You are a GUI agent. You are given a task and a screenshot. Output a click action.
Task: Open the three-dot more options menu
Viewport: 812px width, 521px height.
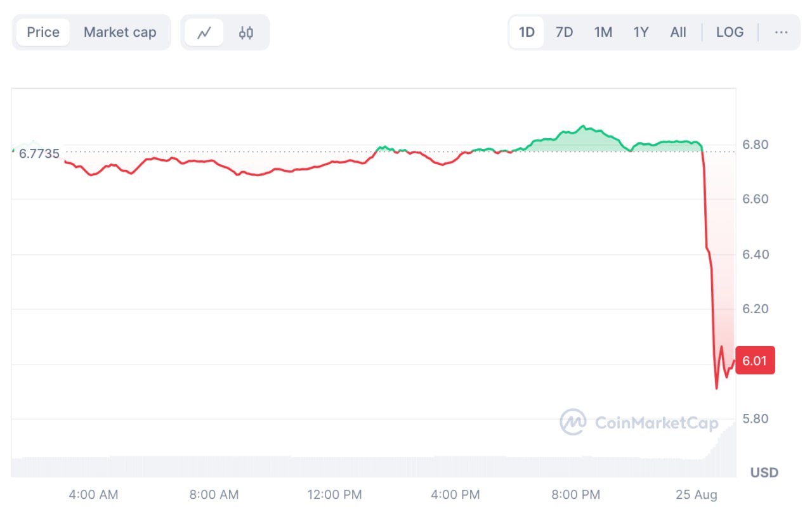pyautogui.click(x=781, y=32)
